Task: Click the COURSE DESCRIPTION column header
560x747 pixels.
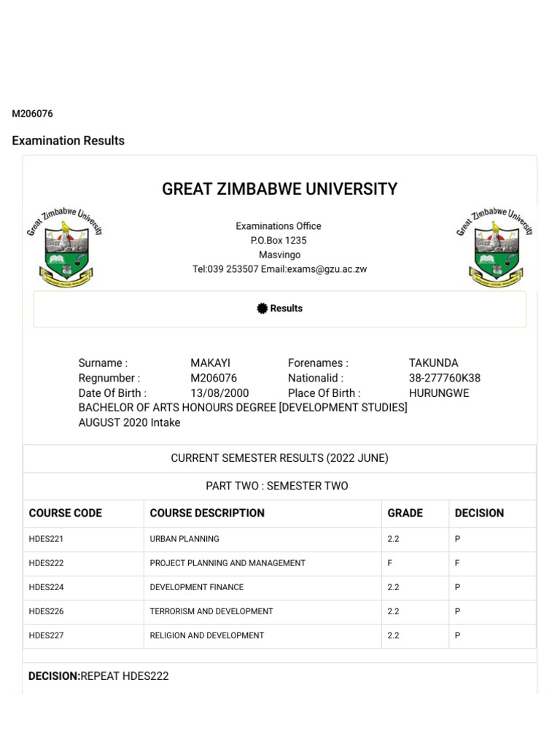Action: (206, 513)
